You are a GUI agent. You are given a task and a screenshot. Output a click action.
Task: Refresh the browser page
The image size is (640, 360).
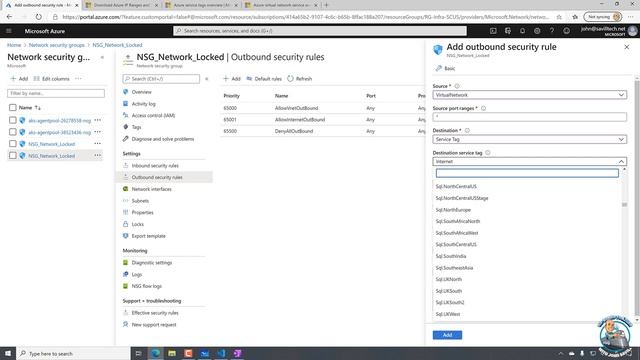[38, 17]
